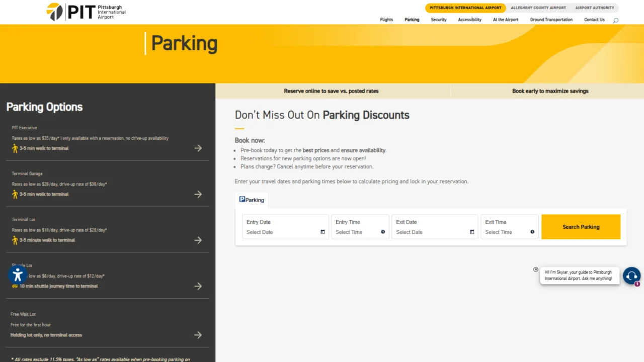Open the Ground Transportation menu
This screenshot has width=644, height=362.
(x=551, y=20)
